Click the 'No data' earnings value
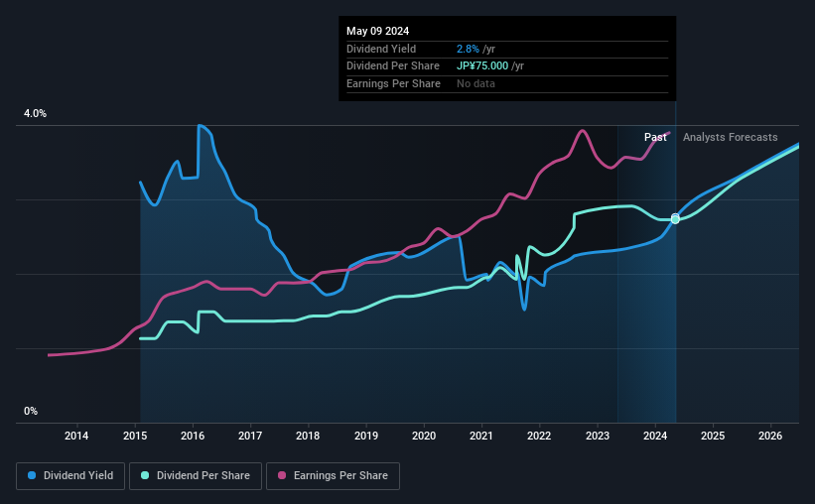Screen dimensions: 815x504 coord(475,83)
